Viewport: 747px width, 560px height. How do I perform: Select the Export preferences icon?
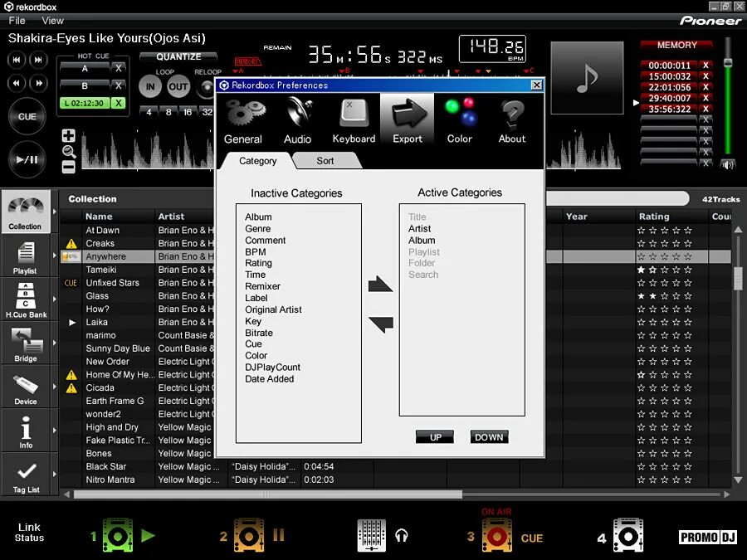tap(408, 120)
